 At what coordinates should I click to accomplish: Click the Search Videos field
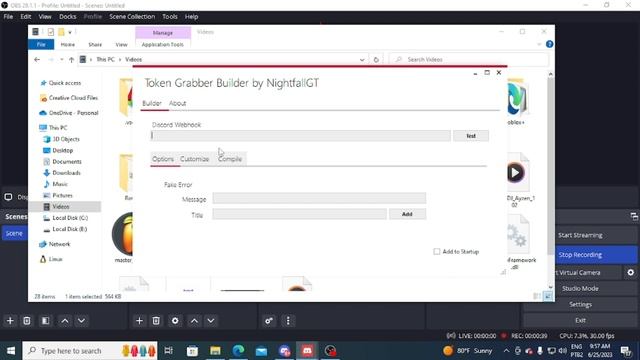click(x=469, y=60)
